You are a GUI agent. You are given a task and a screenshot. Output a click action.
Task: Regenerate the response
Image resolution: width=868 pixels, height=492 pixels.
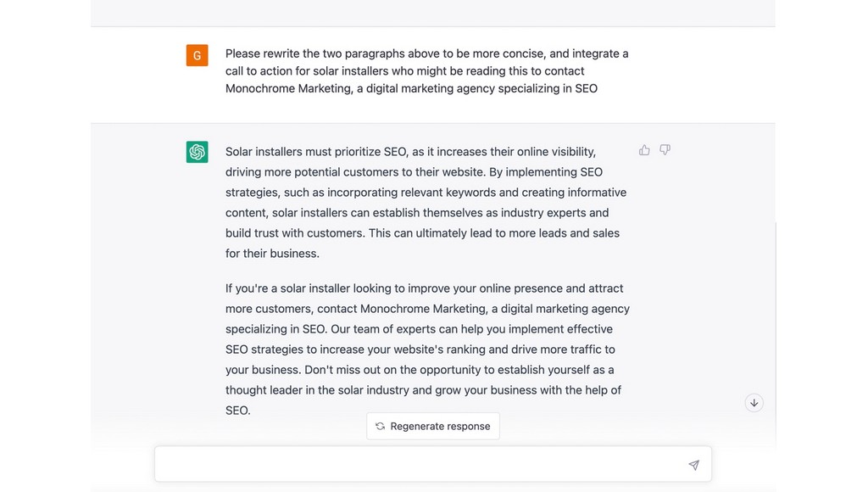(433, 426)
